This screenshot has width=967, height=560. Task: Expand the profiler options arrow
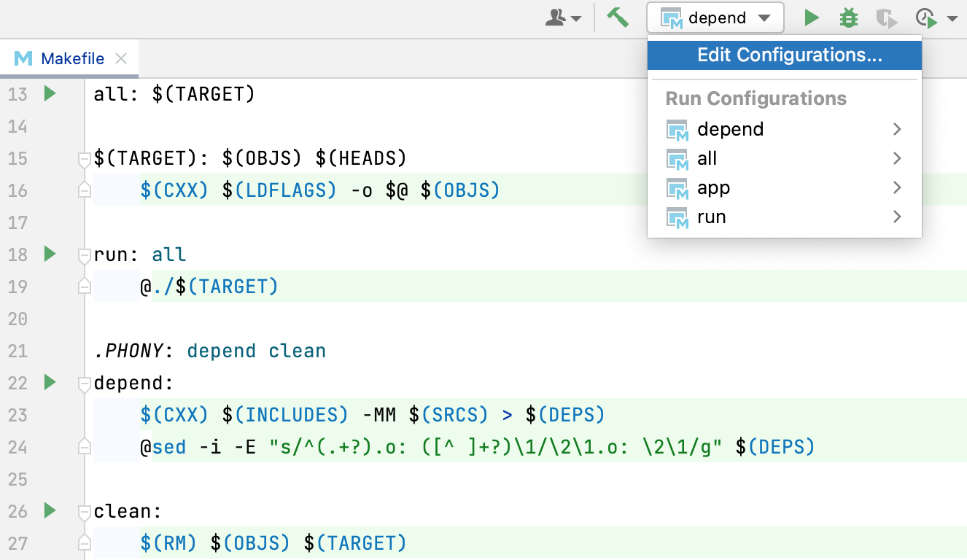click(952, 19)
